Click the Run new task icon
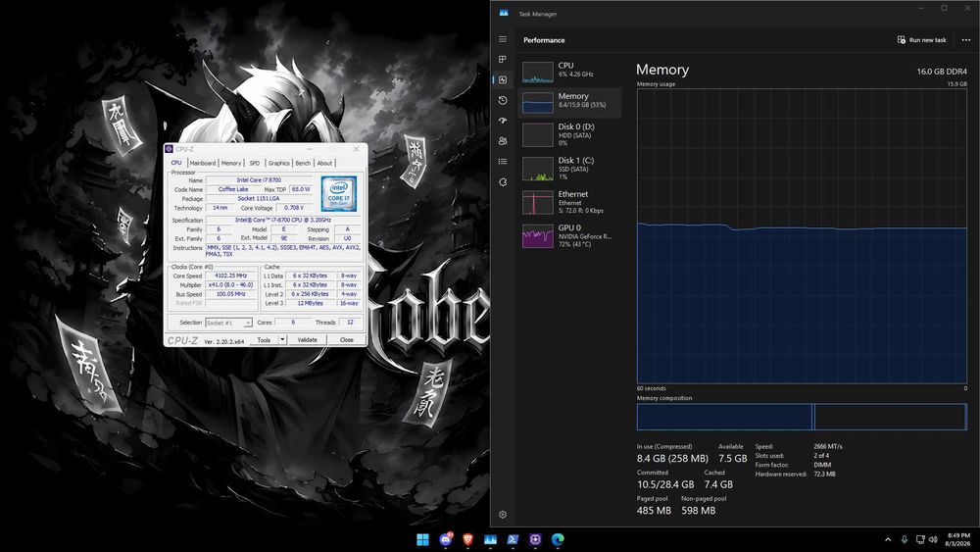Image resolution: width=980 pixels, height=552 pixels. pos(902,39)
